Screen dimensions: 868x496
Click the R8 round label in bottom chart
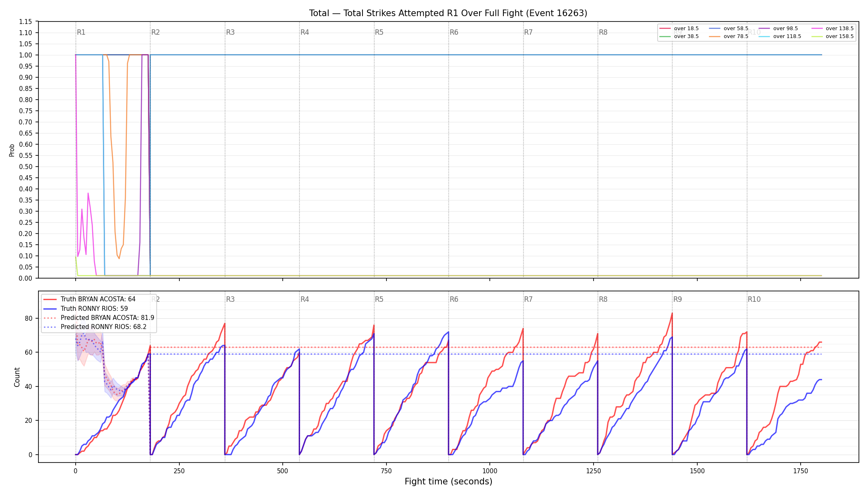pyautogui.click(x=603, y=299)
